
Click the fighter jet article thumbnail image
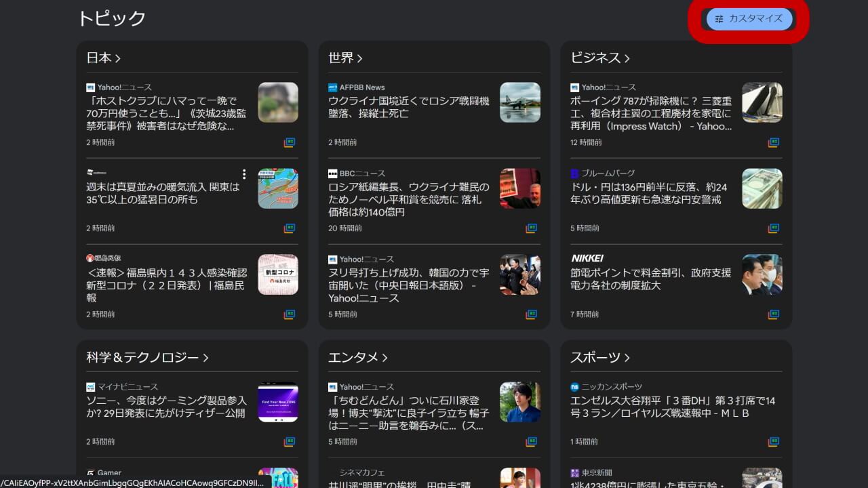pos(519,102)
